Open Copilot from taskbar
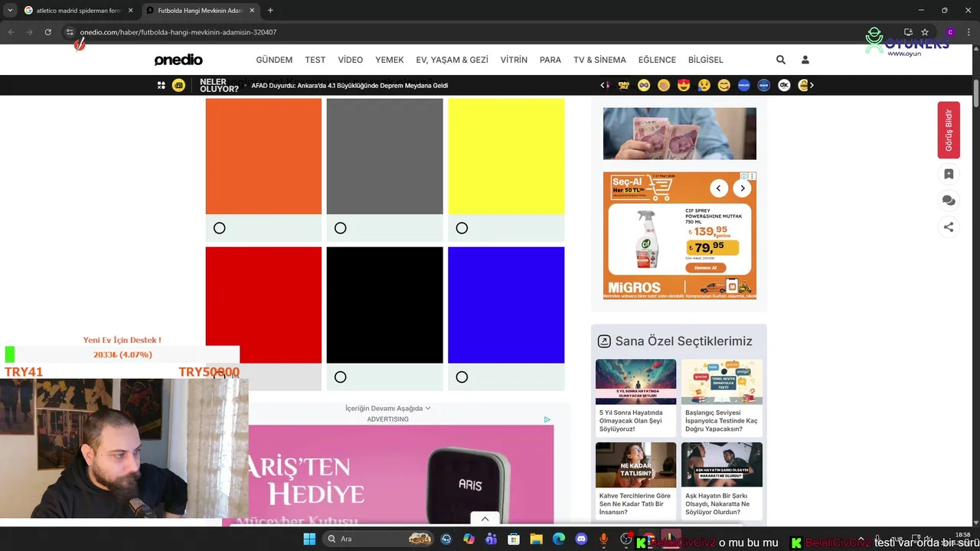This screenshot has width=980, height=551. pyautogui.click(x=469, y=539)
